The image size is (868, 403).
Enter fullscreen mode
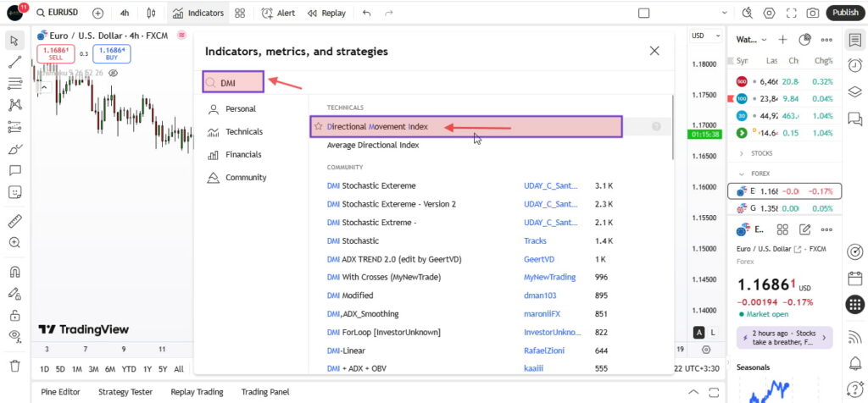[791, 13]
